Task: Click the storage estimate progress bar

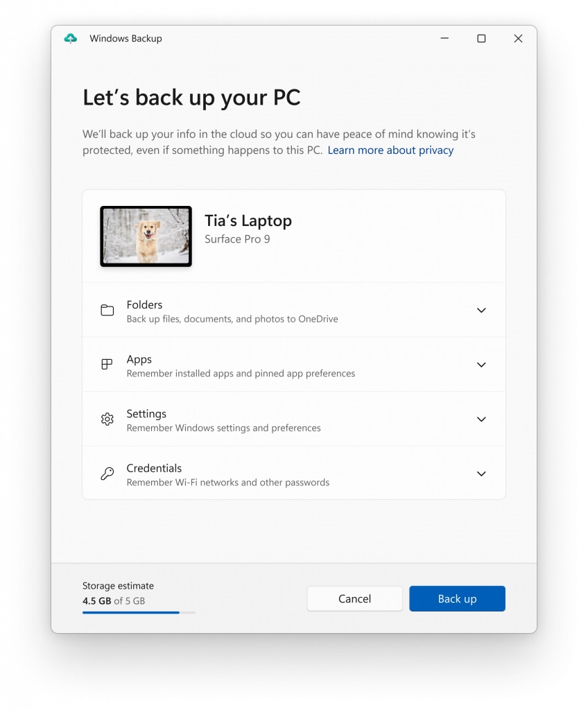Action: click(139, 612)
